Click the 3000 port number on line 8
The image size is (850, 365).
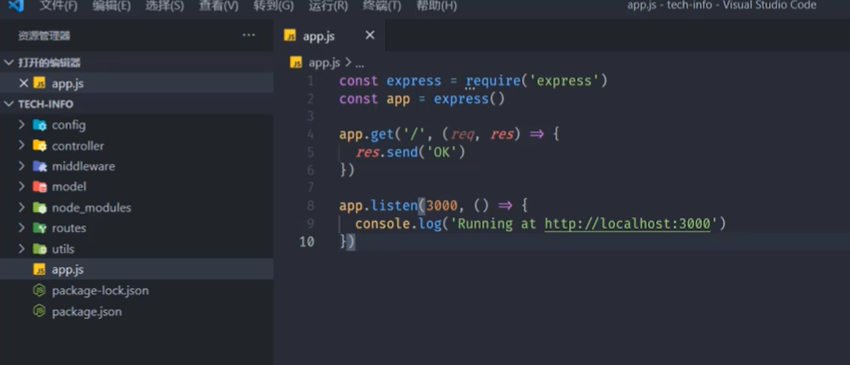[x=442, y=206]
